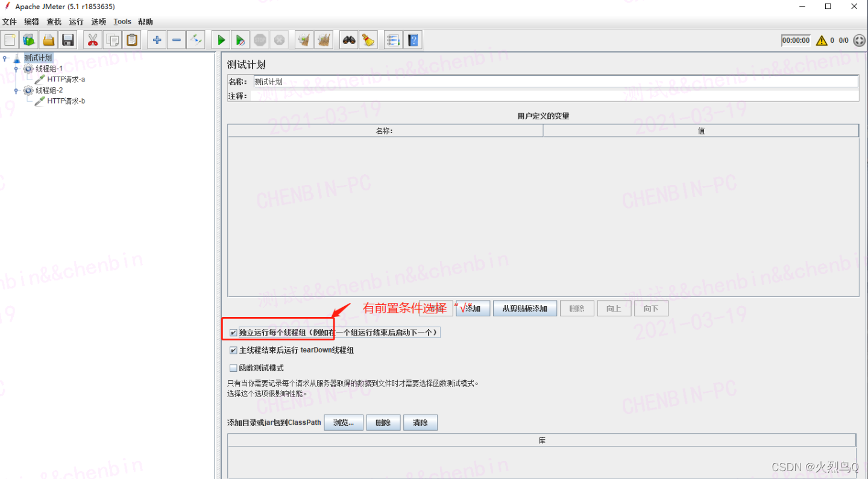Toggle the 独立运行每个线程组 checkbox
868x479 pixels.
pyautogui.click(x=233, y=333)
